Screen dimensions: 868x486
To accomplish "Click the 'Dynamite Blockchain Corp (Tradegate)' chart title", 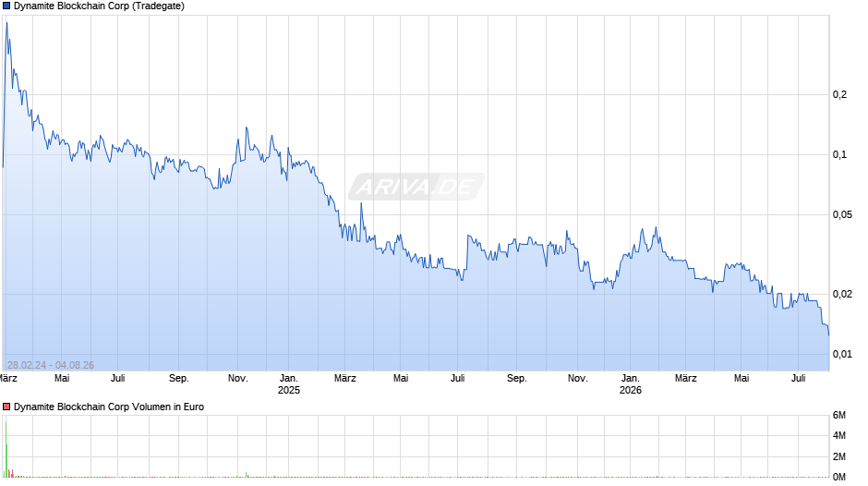I will [99, 6].
